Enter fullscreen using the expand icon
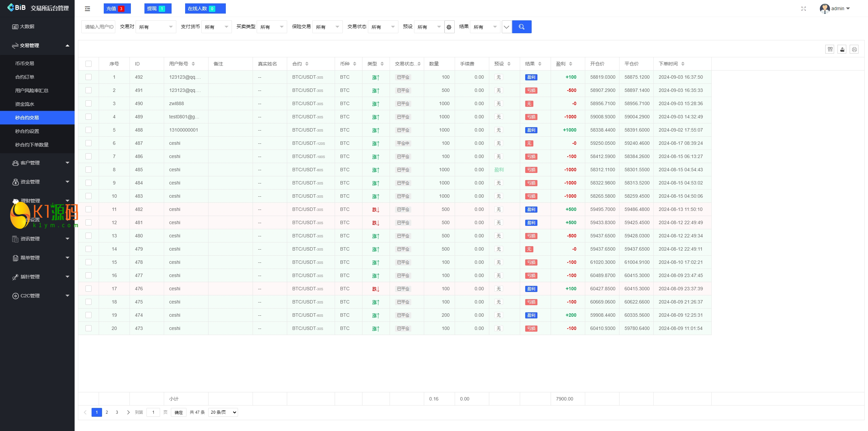The width and height of the screenshot is (868, 431). [803, 9]
